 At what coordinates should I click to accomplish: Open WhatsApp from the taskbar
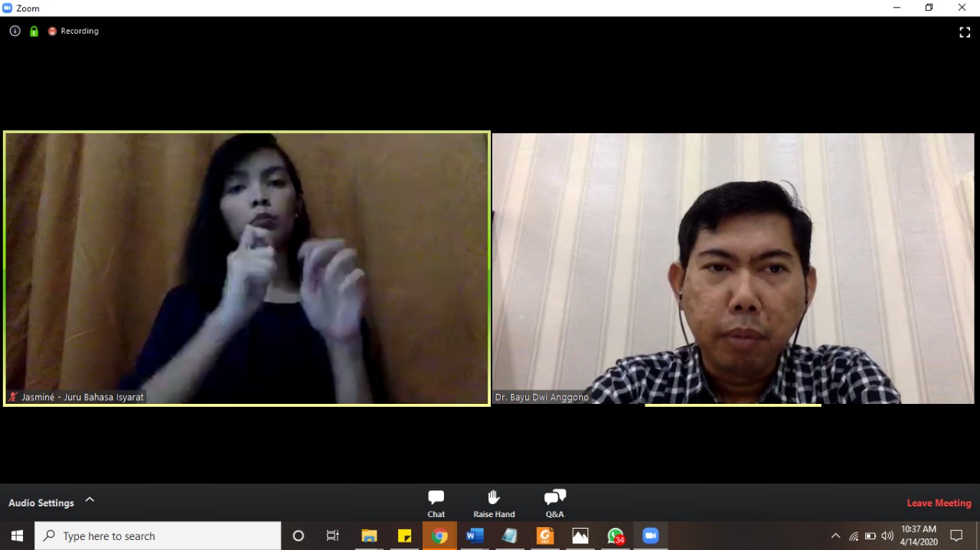pos(616,535)
